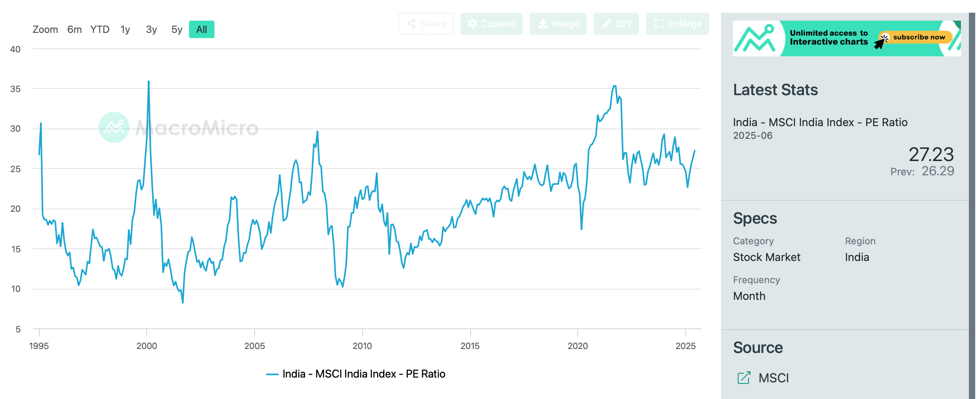Screen dimensions: 980x399
Task: Click the Stock Market category text
Action: tap(767, 257)
